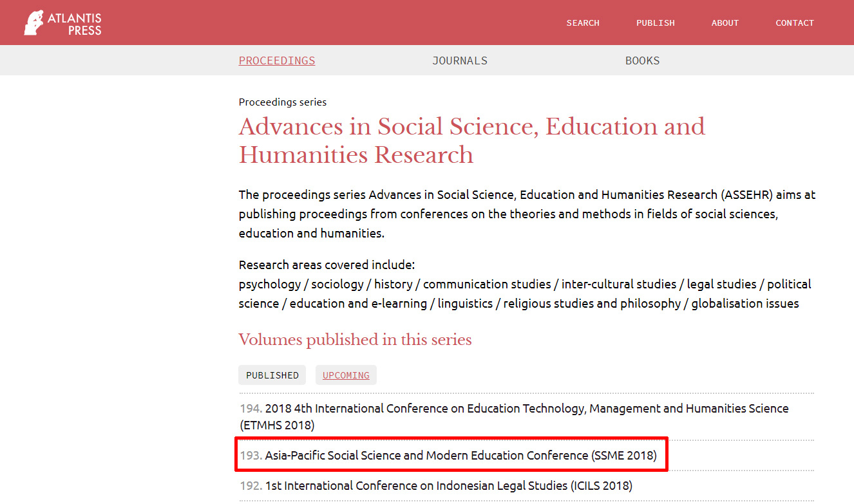Click the list of research areas text
This screenshot has height=504, width=854.
524,294
